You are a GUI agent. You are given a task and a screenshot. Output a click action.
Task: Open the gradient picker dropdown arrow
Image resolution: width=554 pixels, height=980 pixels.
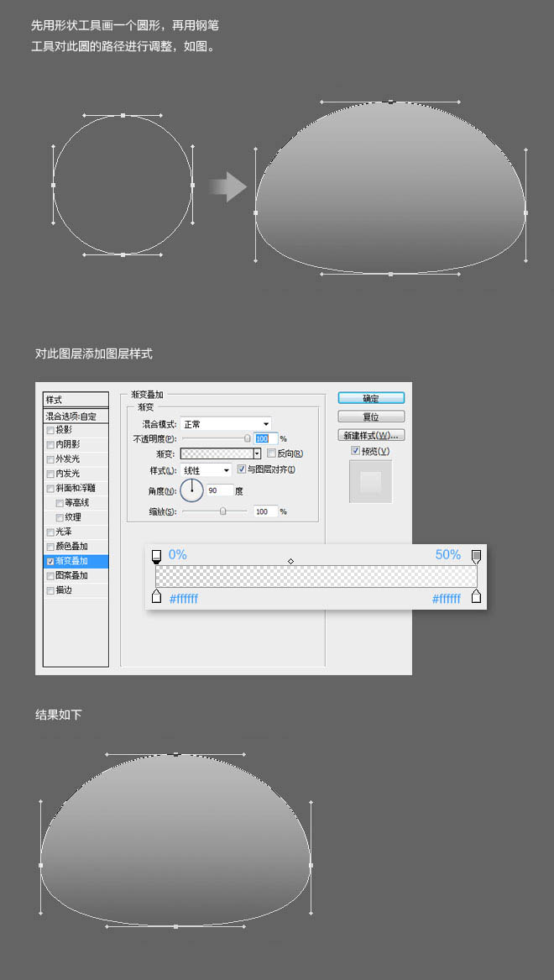257,453
